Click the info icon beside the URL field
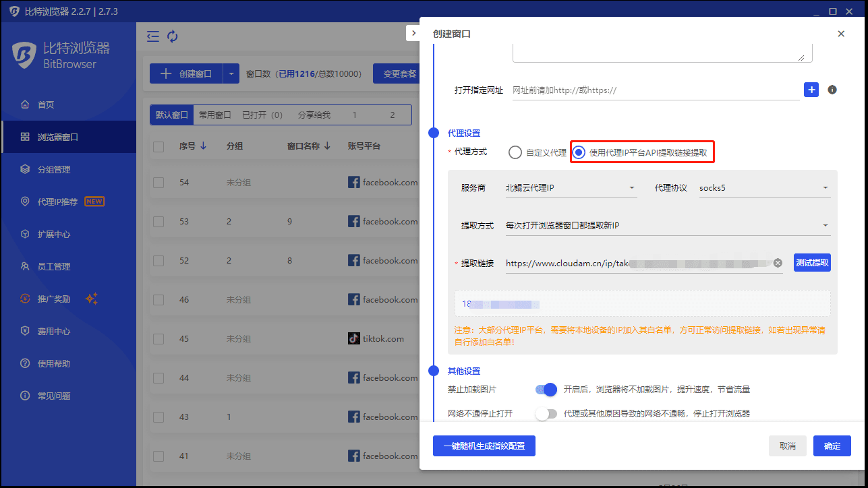 [832, 90]
